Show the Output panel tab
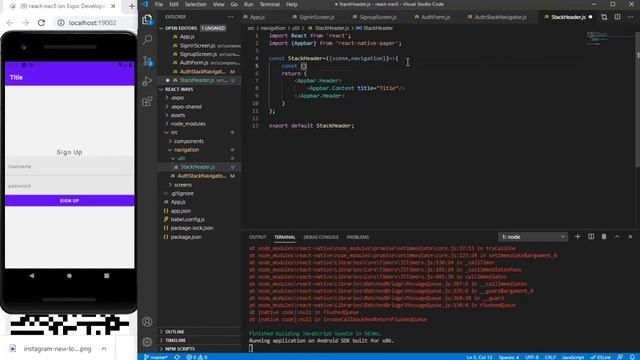 [x=258, y=237]
